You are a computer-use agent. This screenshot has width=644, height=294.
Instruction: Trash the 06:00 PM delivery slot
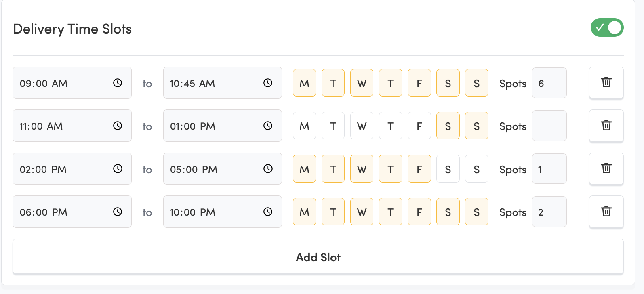(x=606, y=211)
